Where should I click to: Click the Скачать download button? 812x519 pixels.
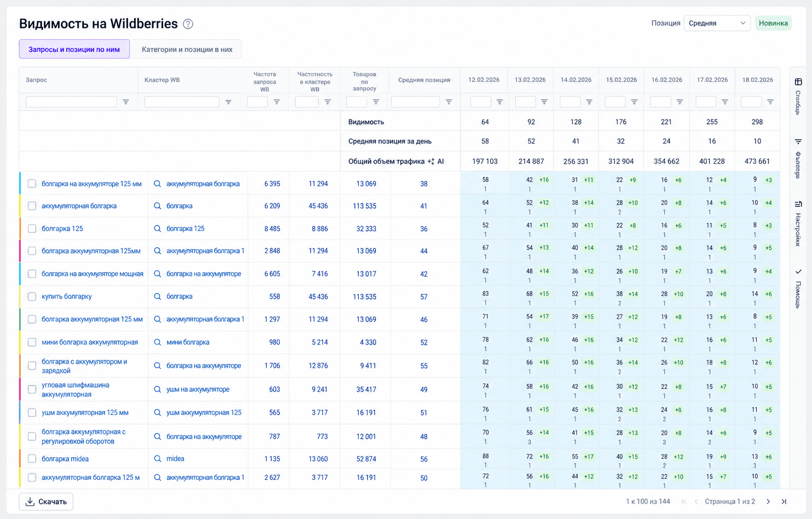[x=46, y=501]
